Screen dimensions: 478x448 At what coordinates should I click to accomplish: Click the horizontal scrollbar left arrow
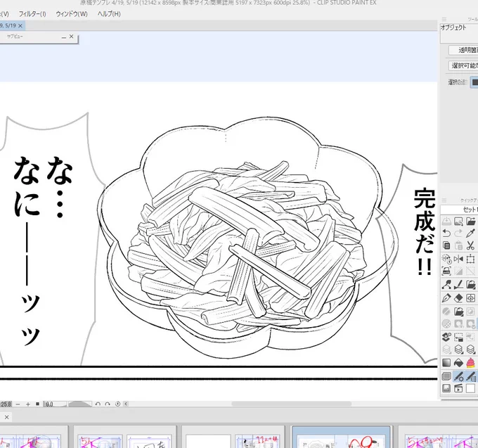click(x=126, y=404)
